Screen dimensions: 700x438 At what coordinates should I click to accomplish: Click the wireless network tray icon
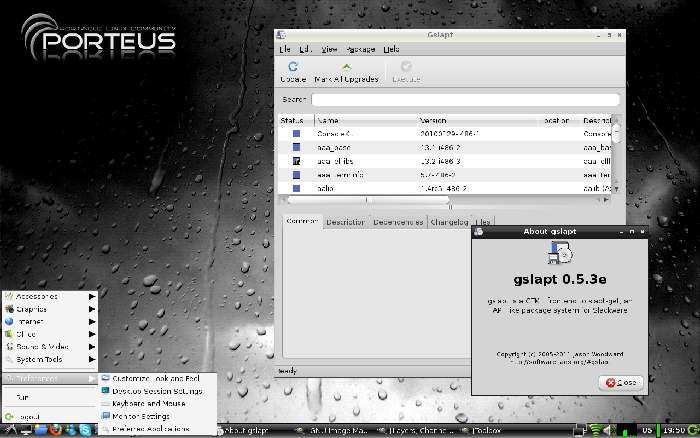[x=598, y=430]
